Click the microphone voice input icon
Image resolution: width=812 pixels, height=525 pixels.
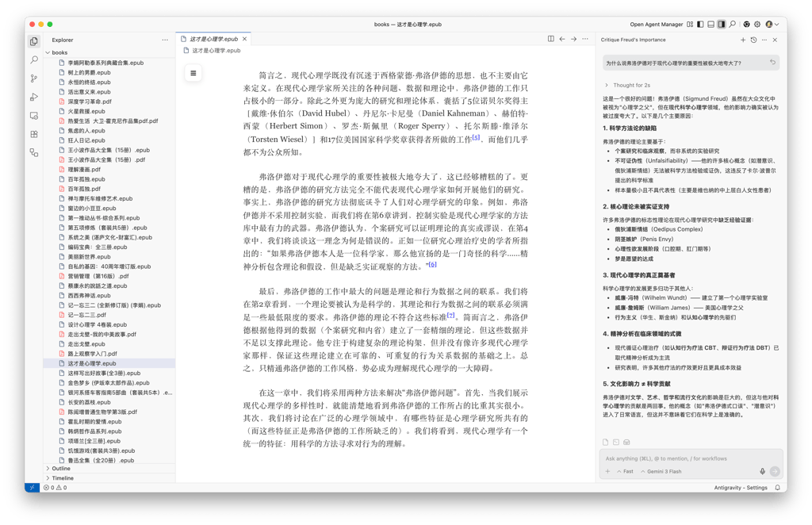(762, 471)
